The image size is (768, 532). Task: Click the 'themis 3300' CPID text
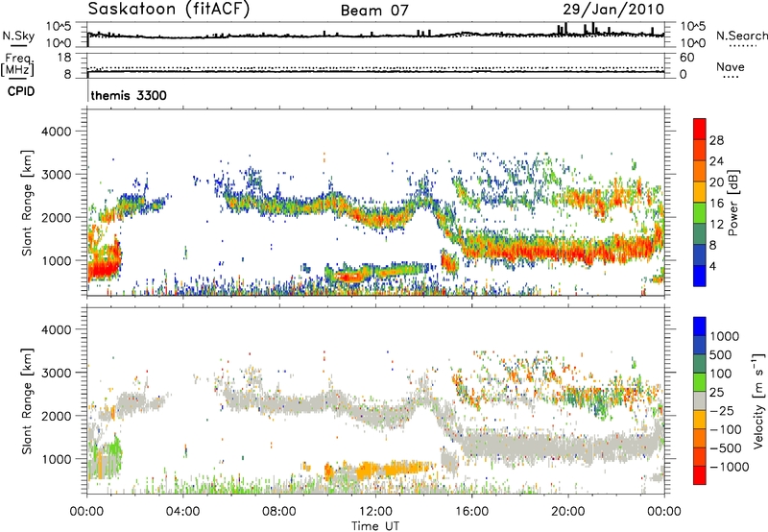click(129, 95)
